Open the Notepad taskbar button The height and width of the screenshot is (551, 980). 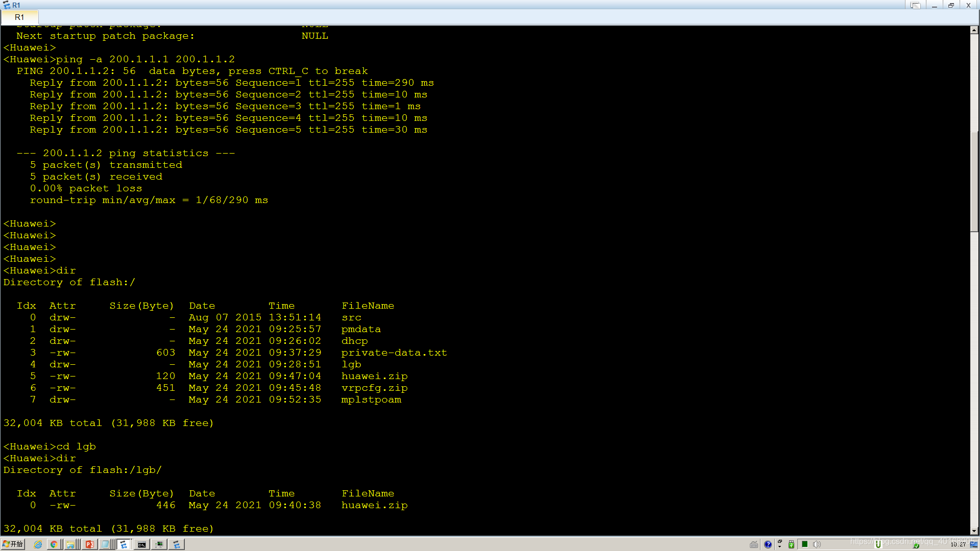[x=106, y=544]
